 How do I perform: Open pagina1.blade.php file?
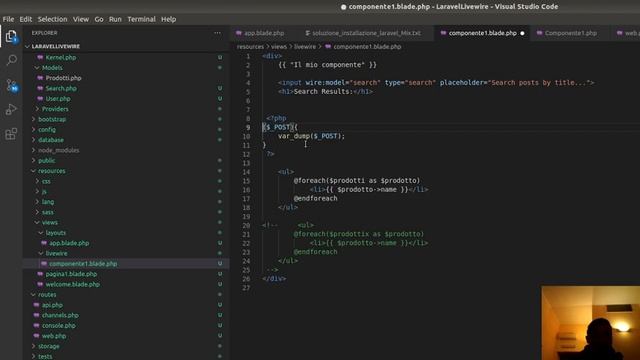tap(71, 274)
